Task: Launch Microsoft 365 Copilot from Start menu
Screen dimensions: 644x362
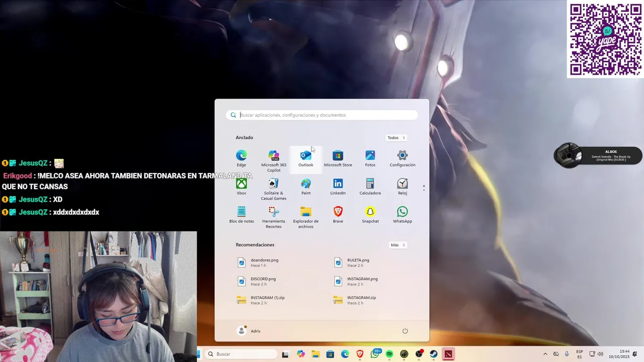Action: click(x=274, y=161)
